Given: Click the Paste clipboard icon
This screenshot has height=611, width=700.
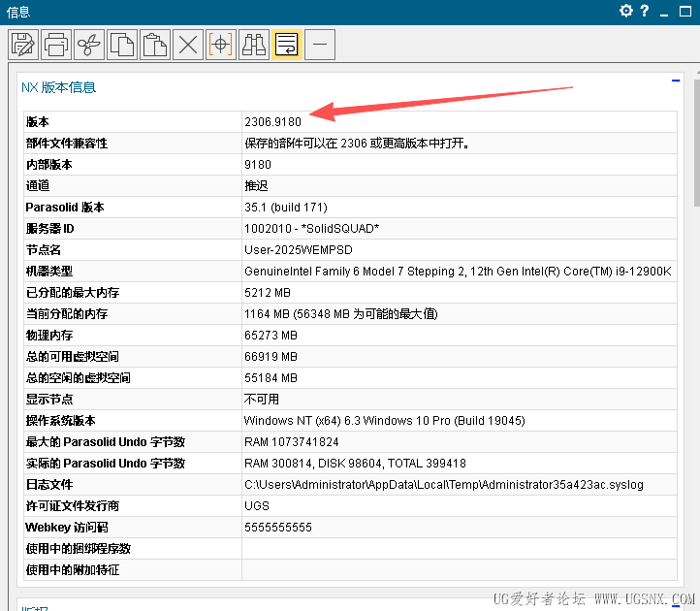Looking at the screenshot, I should pyautogui.click(x=155, y=45).
